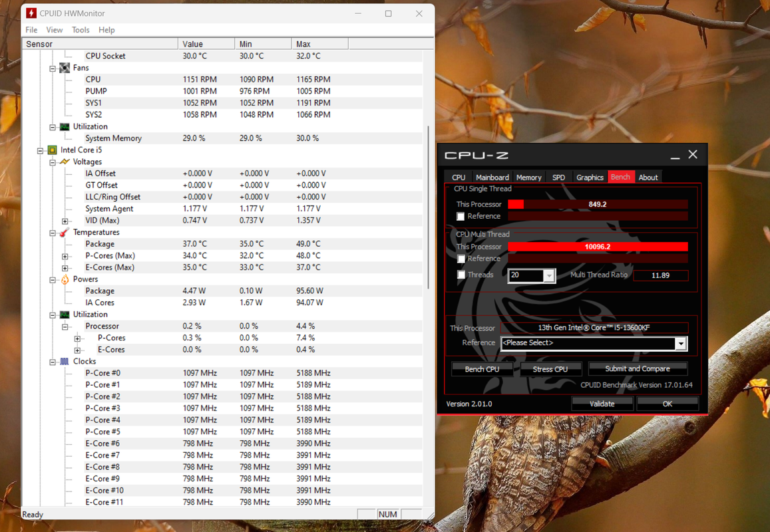
Task: Tick the Threads checkbox in CPU-Z
Action: 461,275
